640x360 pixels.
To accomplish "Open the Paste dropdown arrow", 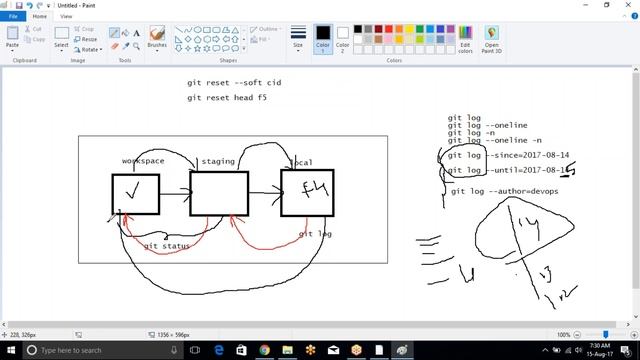I will click(12, 51).
